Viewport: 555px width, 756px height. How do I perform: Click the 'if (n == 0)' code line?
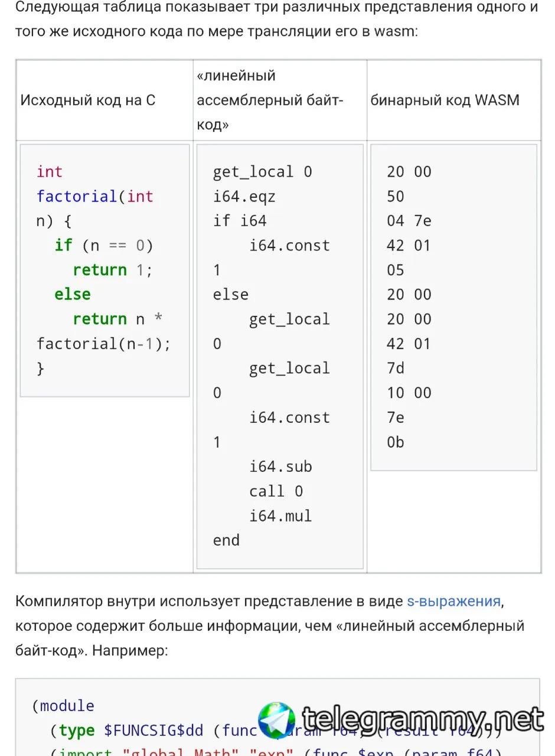click(104, 245)
